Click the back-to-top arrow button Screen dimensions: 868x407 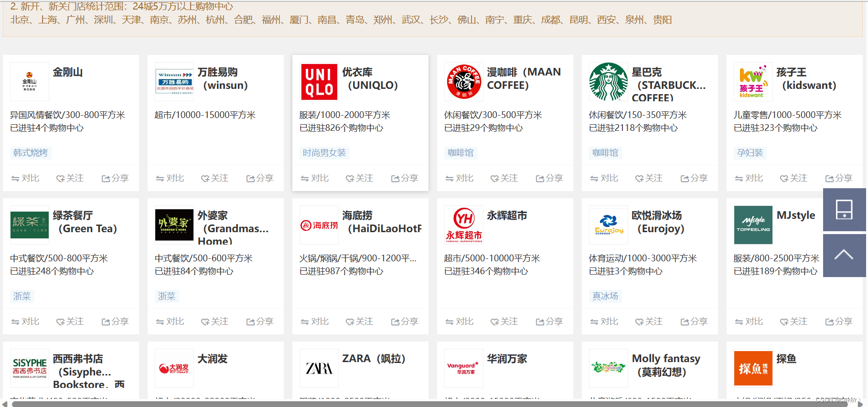(844, 255)
